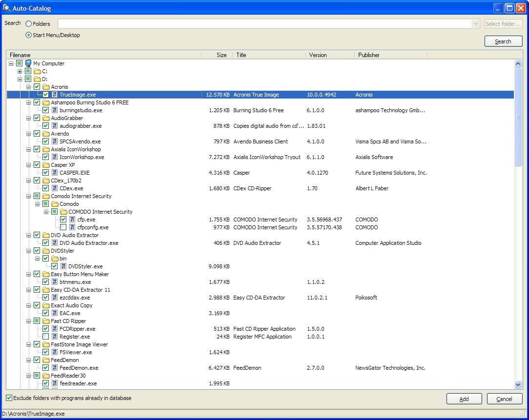Click the Acronis folder icon
Screen dimensions: 529x420
[x=46, y=87]
